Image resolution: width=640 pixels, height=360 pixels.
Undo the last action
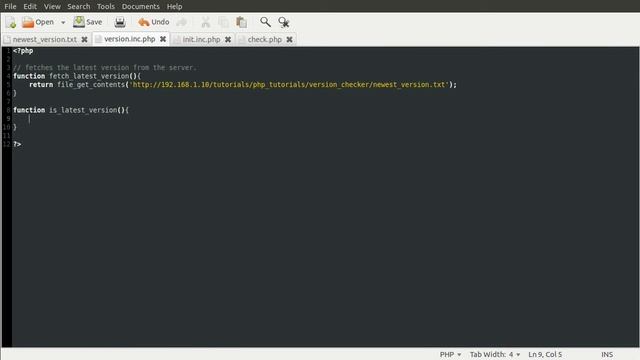tap(153, 22)
